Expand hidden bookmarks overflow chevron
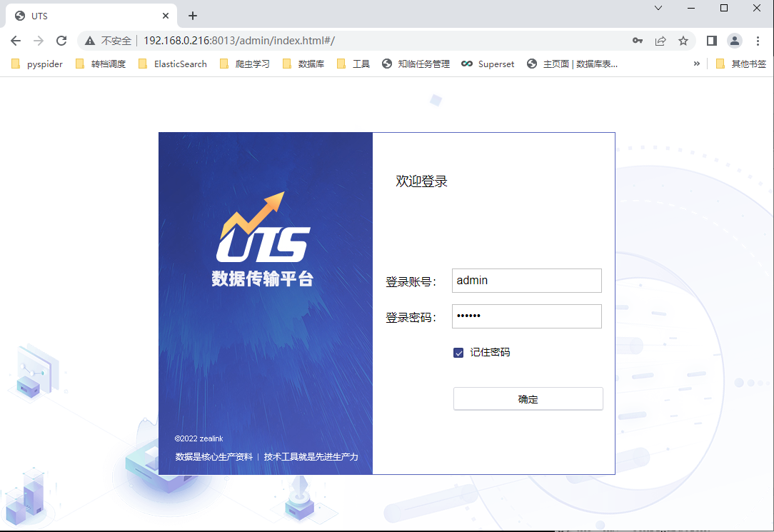Viewport: 774px width, 532px height. (x=696, y=64)
